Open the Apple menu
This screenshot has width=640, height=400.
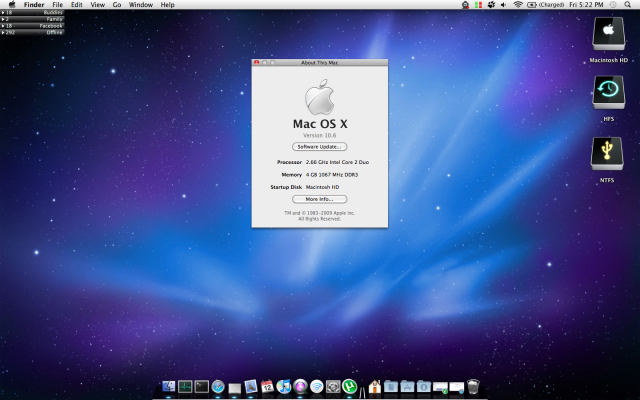coord(12,4)
